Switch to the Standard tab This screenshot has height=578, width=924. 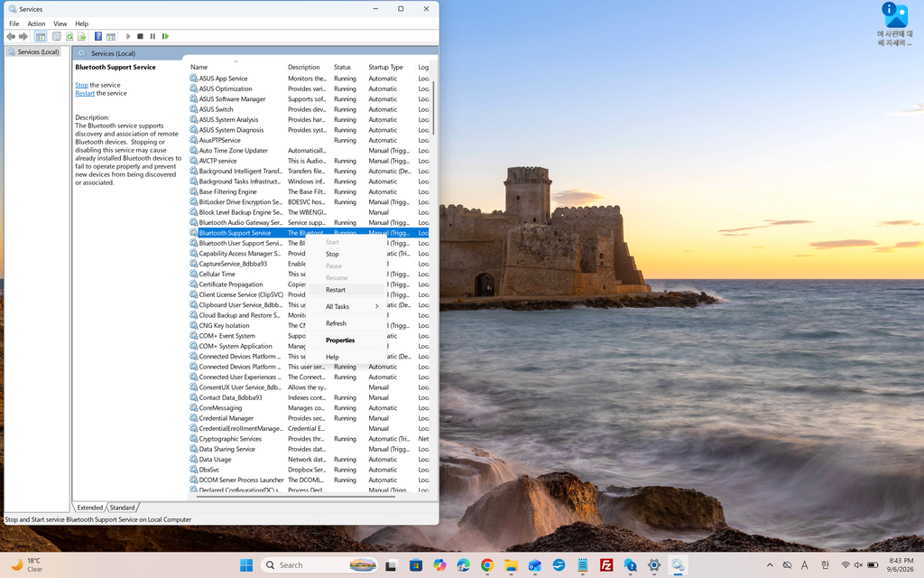click(122, 508)
